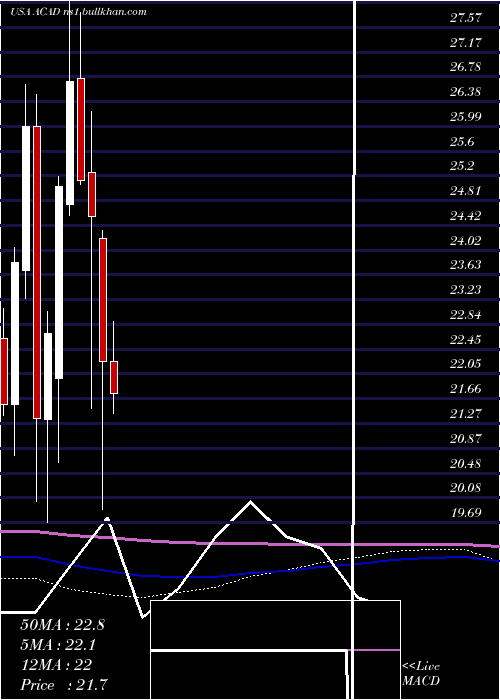500x700 pixels.
Task: Click the 27.57 price axis label
Action: (466, 17)
